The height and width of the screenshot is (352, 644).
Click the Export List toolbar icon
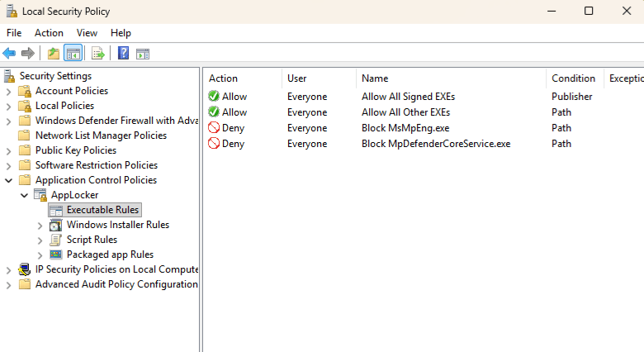click(97, 54)
